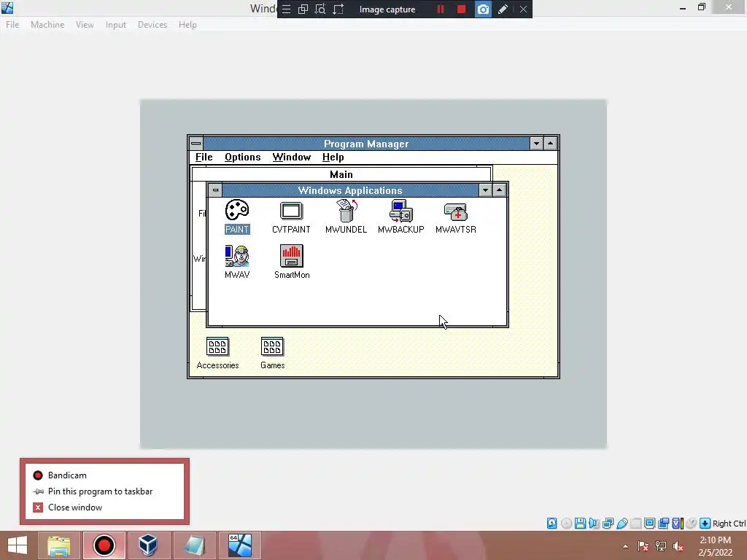
Task: Click the Main group window title bar
Action: [x=341, y=174]
